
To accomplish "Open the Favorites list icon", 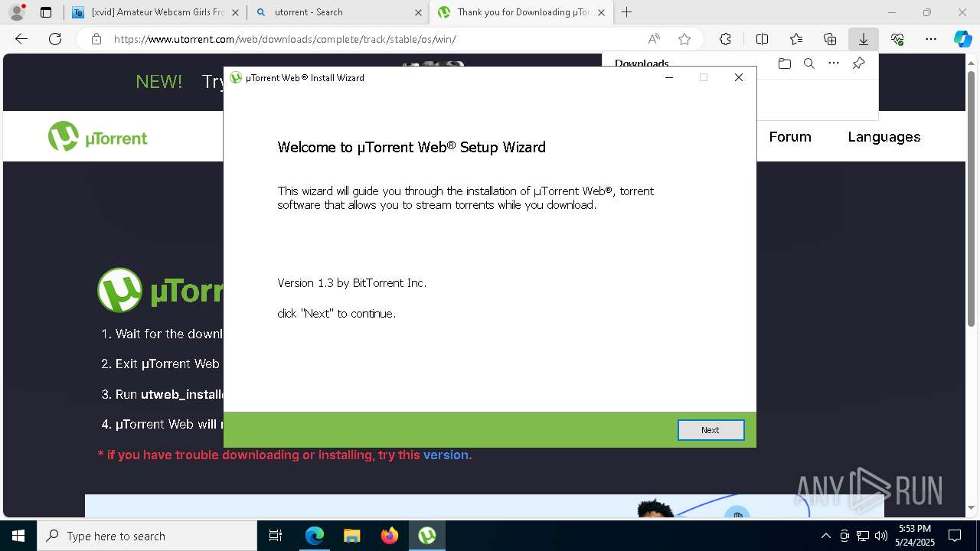I will tap(796, 39).
